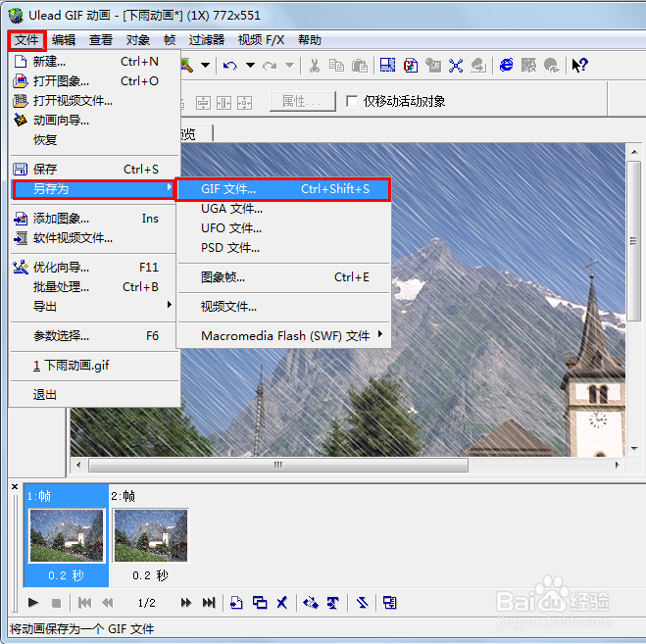646x644 pixels.
Task: Click the grayed Redo arrow icon
Action: click(270, 65)
